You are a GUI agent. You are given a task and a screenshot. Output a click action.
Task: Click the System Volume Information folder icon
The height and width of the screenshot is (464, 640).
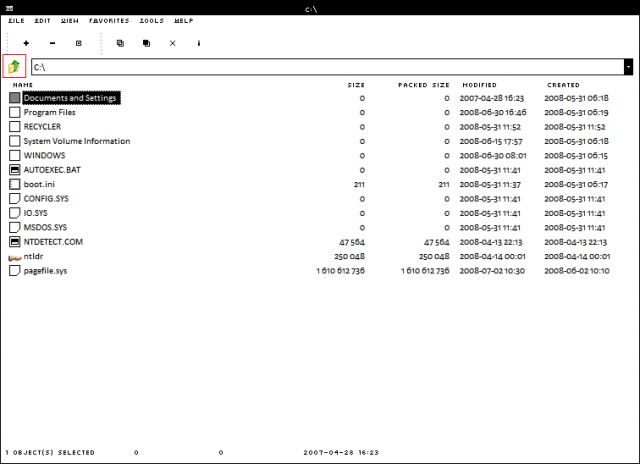pyautogui.click(x=15, y=141)
